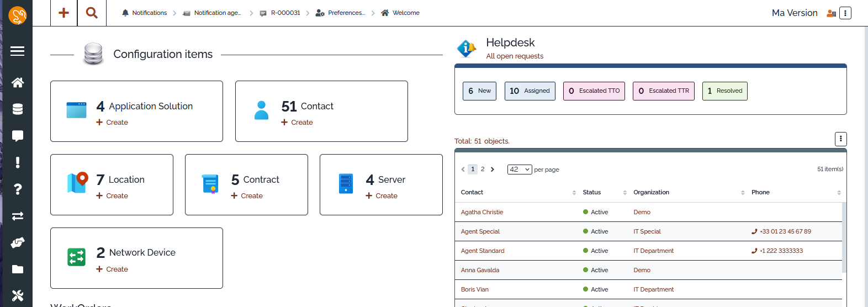Image resolution: width=868 pixels, height=307 pixels.
Task: Click the contact list vertical scrollbar
Action: [844, 237]
